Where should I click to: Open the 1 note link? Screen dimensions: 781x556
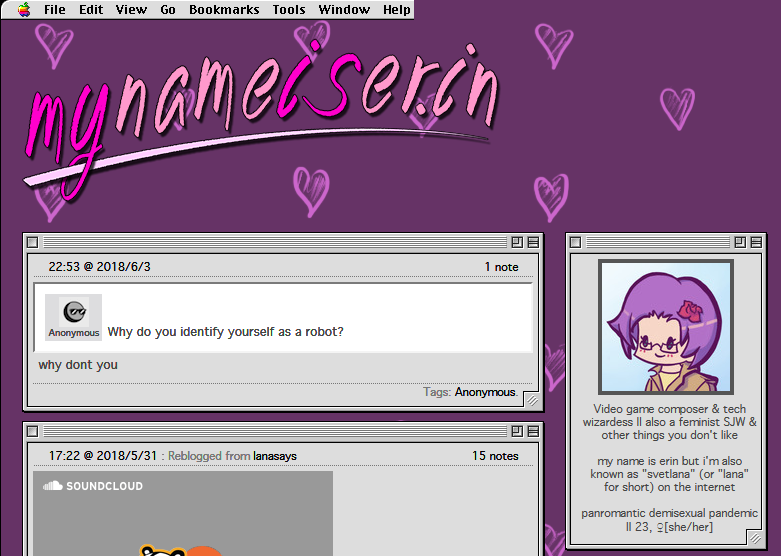501,267
